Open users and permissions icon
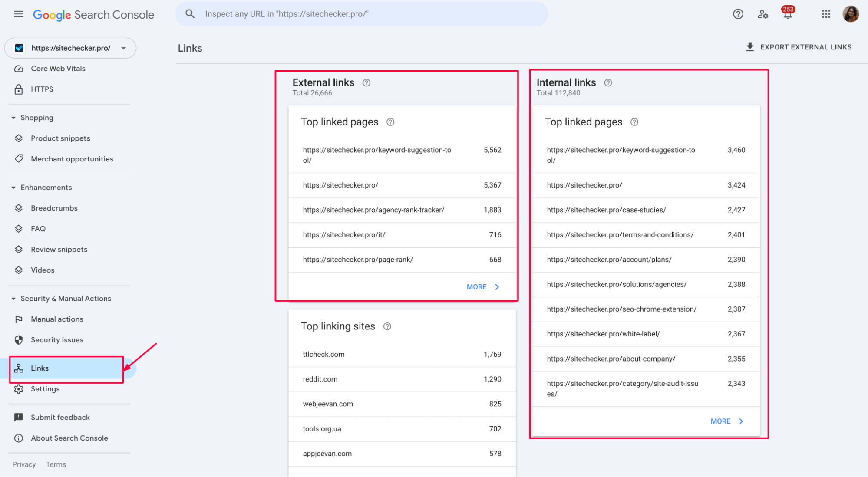 tap(763, 14)
